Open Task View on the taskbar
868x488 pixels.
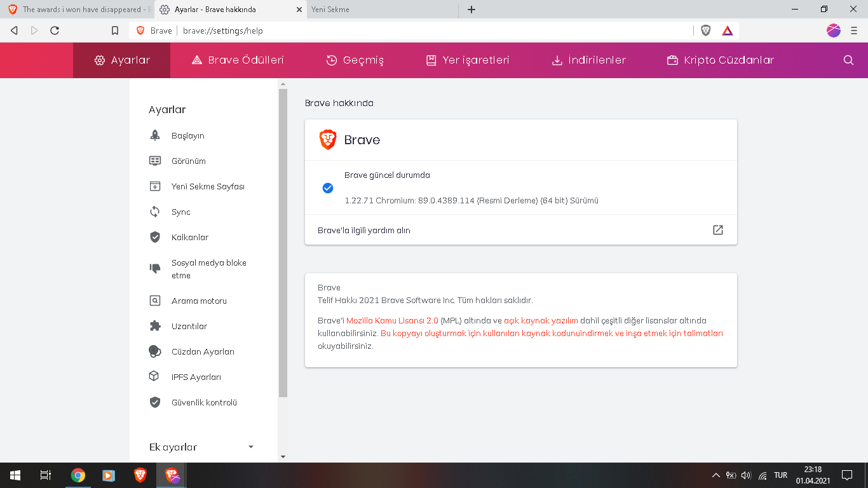(x=46, y=475)
